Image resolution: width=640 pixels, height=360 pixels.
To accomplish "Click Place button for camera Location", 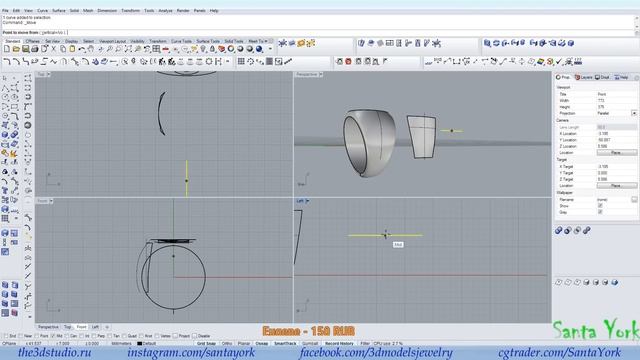I will (x=616, y=152).
